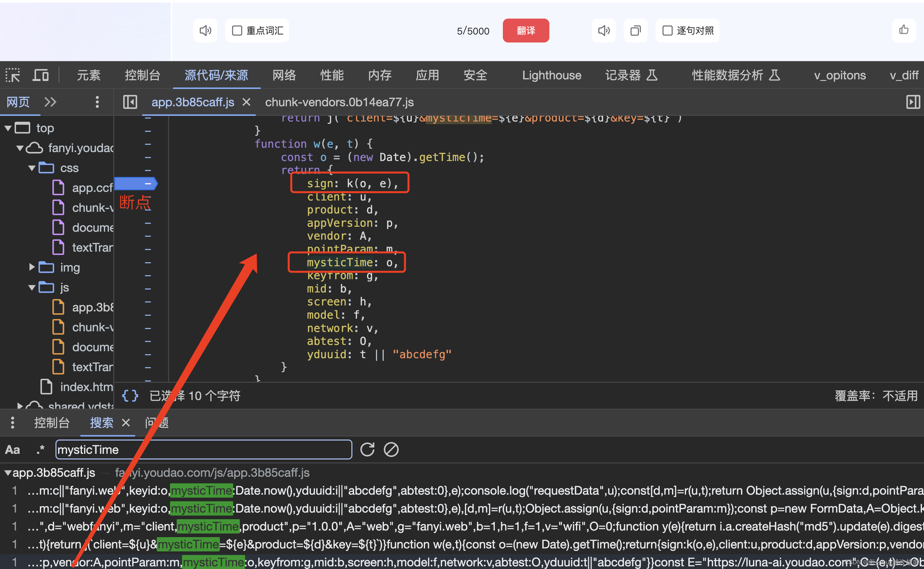
Task: Clear search results with the circle-slash icon
Action: [391, 449]
